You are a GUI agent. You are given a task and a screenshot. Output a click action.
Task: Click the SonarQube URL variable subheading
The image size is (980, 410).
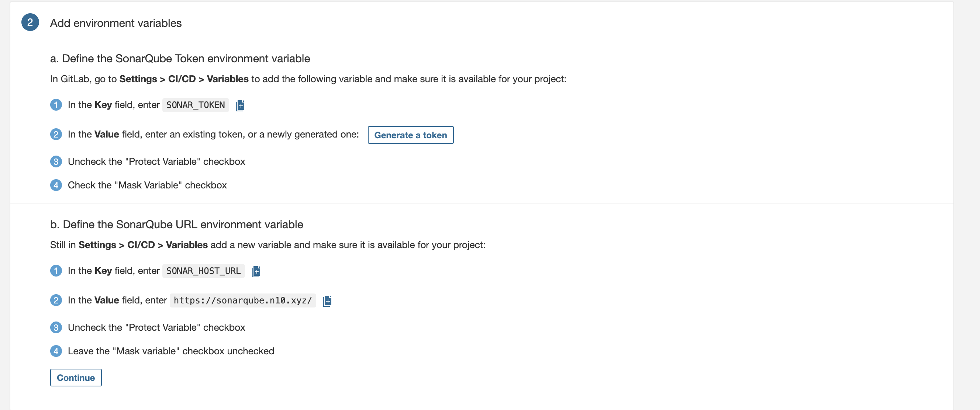176,225
